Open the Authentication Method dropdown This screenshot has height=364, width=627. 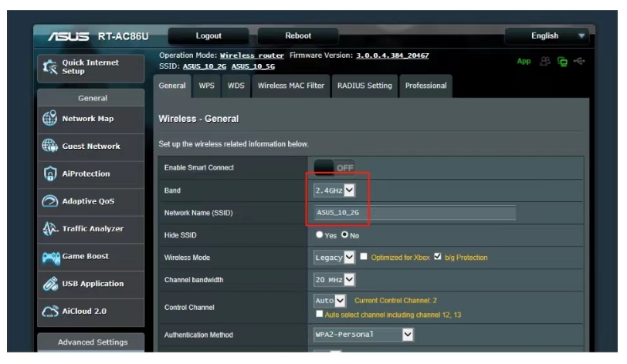(363, 335)
